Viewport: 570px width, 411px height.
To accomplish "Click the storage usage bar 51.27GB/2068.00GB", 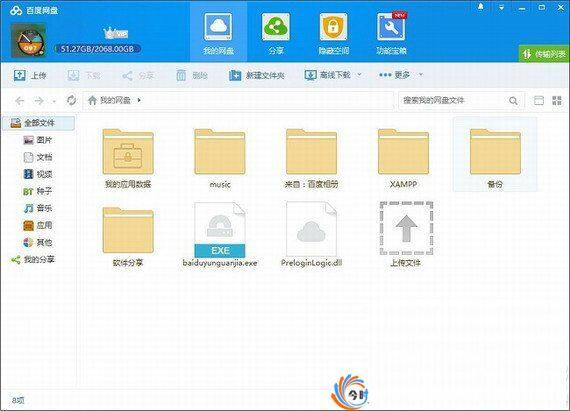I will 97,49.
